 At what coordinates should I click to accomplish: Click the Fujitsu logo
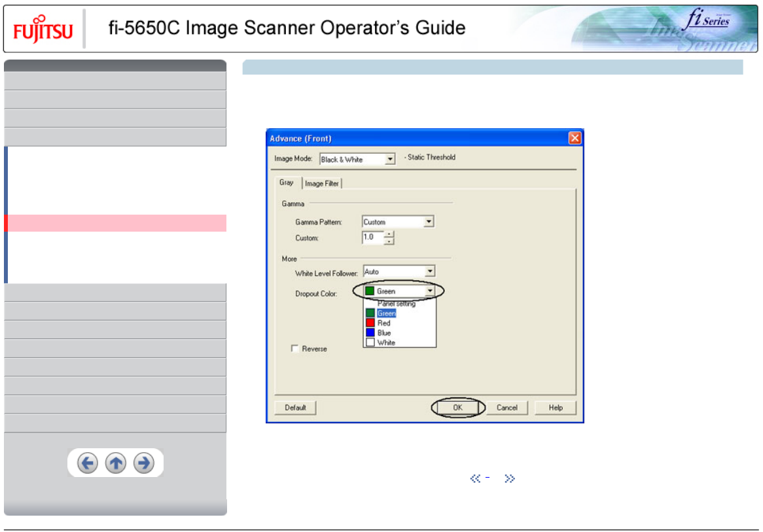coord(43,29)
